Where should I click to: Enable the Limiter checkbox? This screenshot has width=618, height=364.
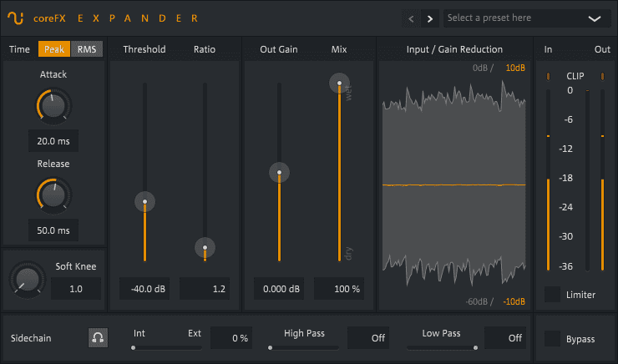pyautogui.click(x=553, y=294)
